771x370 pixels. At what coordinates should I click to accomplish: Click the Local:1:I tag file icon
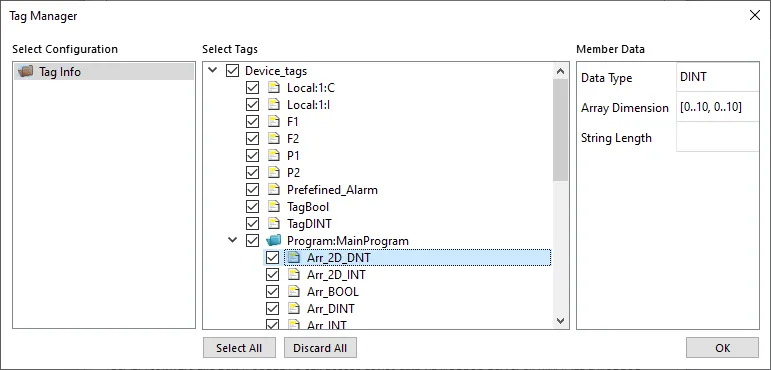click(273, 105)
